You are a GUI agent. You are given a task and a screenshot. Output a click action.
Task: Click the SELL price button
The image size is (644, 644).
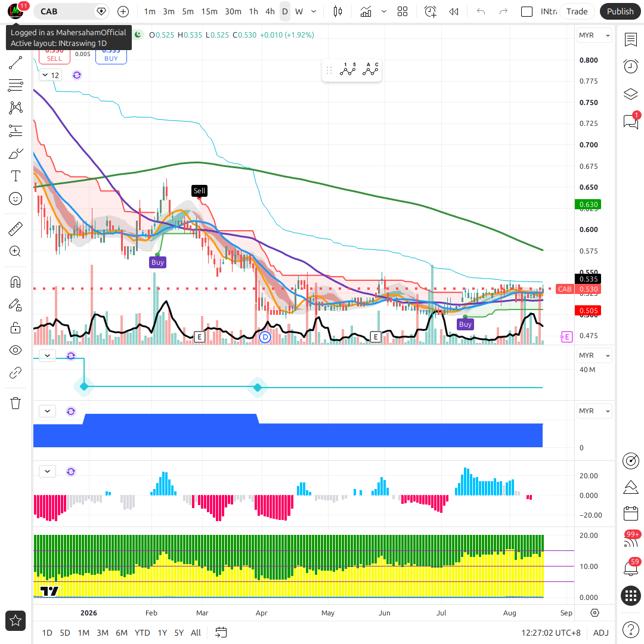click(54, 57)
